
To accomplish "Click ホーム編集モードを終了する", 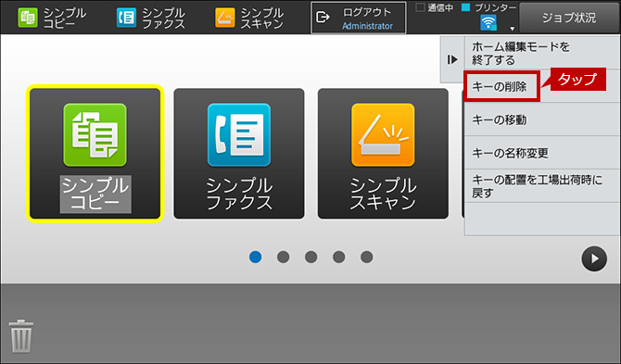I will 542,54.
